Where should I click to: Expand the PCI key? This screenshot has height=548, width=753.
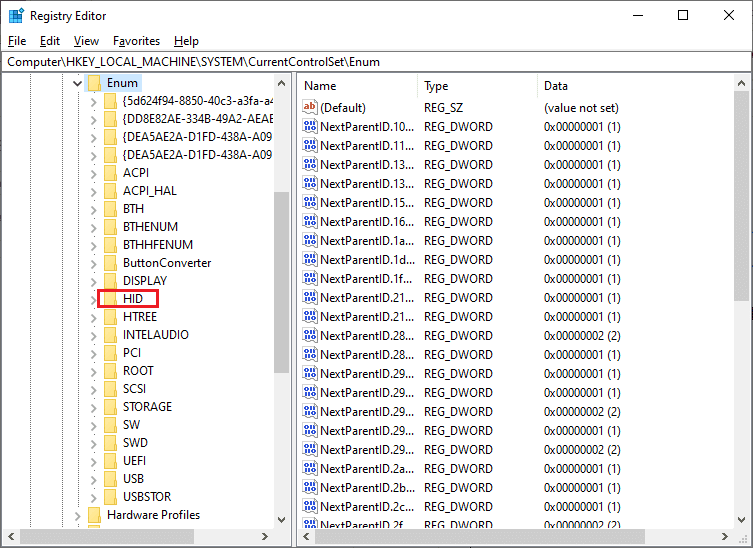tap(94, 353)
